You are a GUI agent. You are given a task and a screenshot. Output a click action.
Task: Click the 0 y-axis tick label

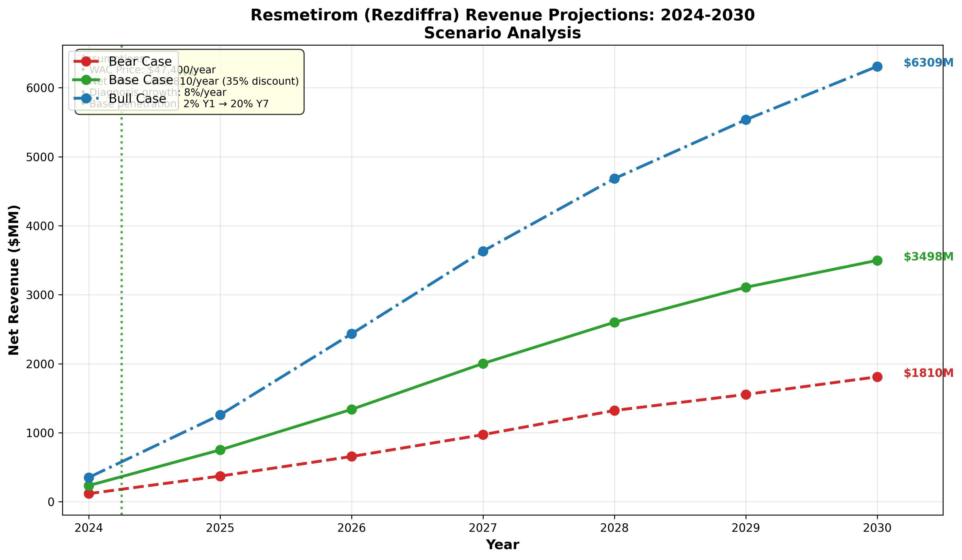51,502
